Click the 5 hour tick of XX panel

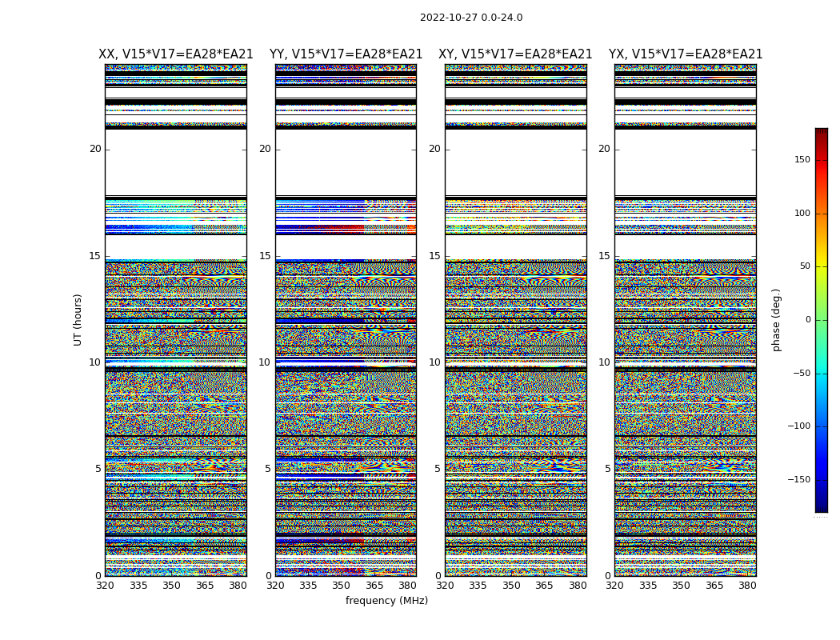[98, 469]
